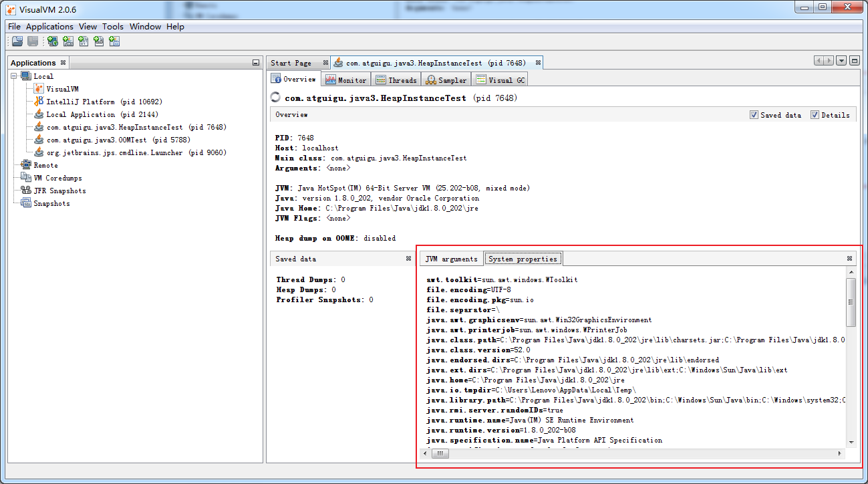Uncheck the Saved data checkbox
The width and height of the screenshot is (868, 484).
(x=754, y=115)
